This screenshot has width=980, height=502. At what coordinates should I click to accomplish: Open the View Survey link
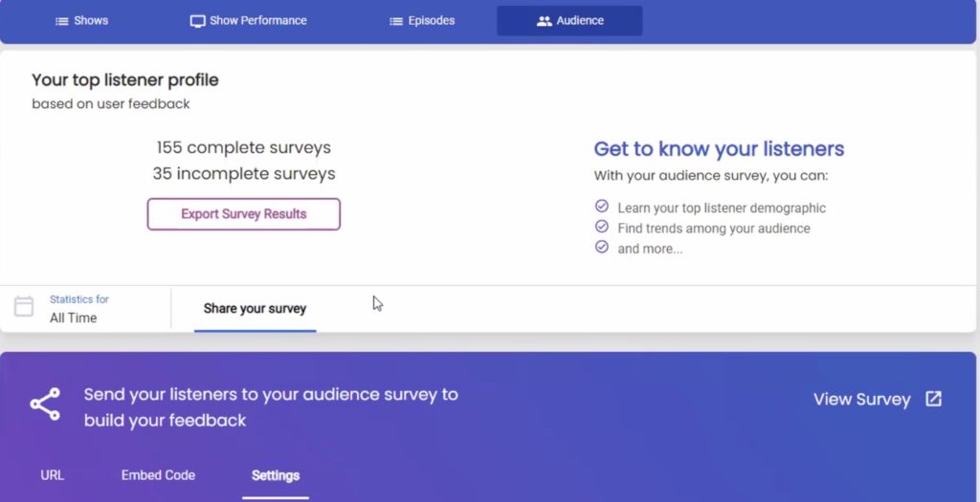click(x=878, y=399)
